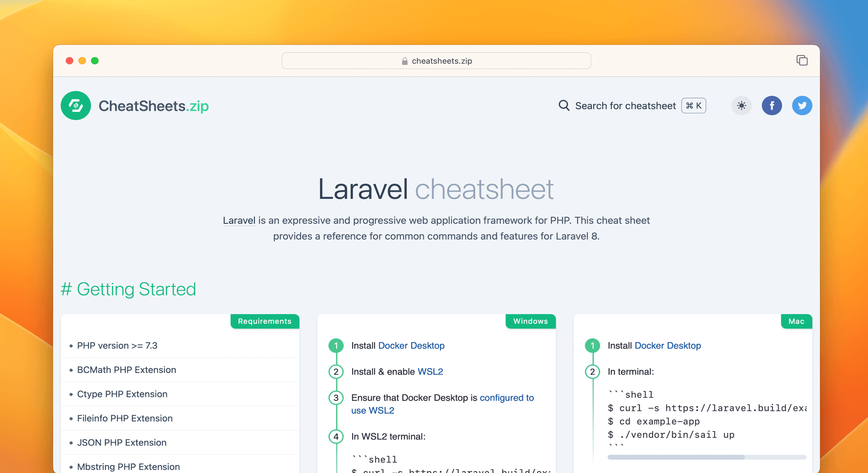The width and height of the screenshot is (868, 473).
Task: Click the Mac badge
Action: [796, 321]
